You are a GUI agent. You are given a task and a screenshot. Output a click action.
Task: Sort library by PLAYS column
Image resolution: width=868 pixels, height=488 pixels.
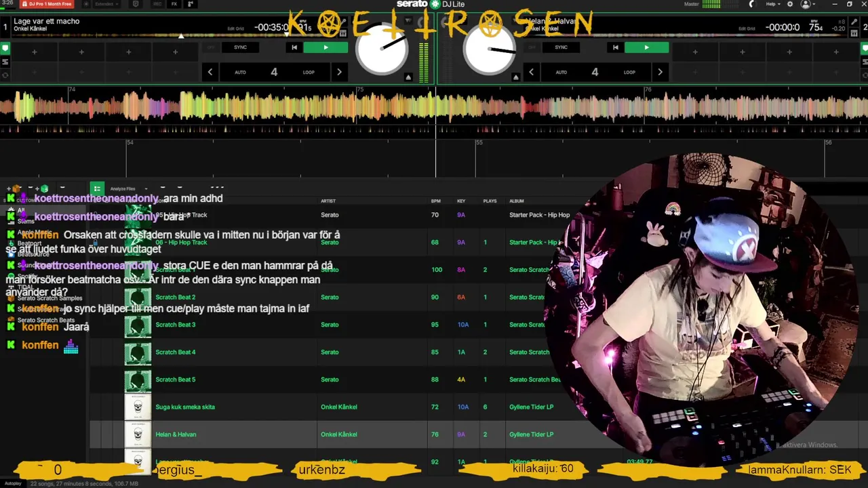click(490, 201)
